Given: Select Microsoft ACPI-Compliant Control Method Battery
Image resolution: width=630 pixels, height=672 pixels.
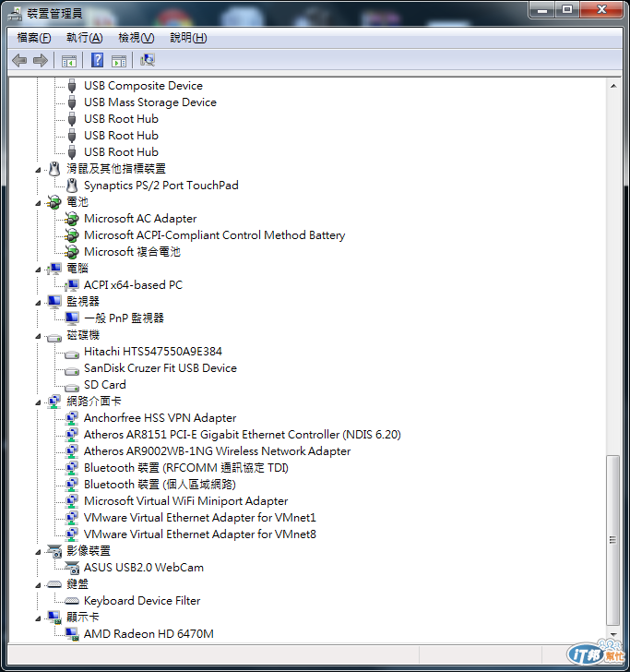Looking at the screenshot, I should point(215,235).
